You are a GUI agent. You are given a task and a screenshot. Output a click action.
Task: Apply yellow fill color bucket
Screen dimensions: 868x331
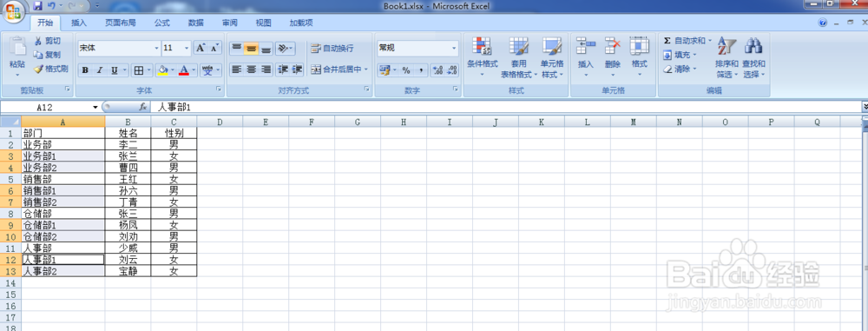pos(163,70)
